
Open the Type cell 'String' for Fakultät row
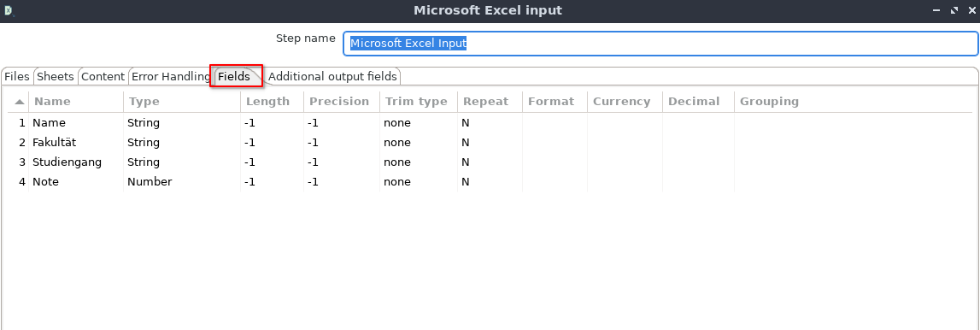point(182,143)
